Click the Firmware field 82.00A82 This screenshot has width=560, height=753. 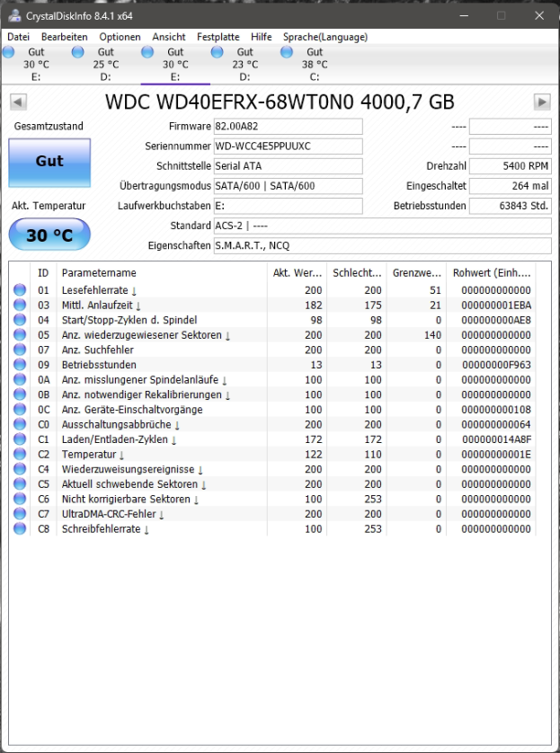[x=289, y=127]
